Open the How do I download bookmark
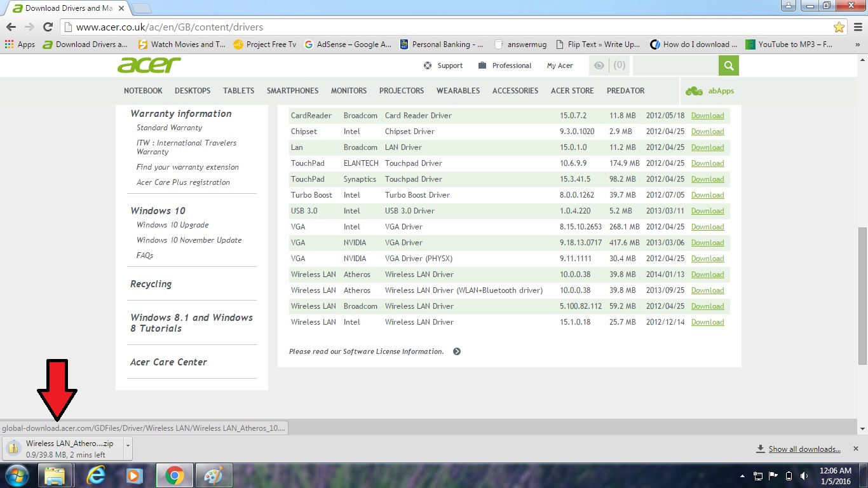 pos(694,44)
